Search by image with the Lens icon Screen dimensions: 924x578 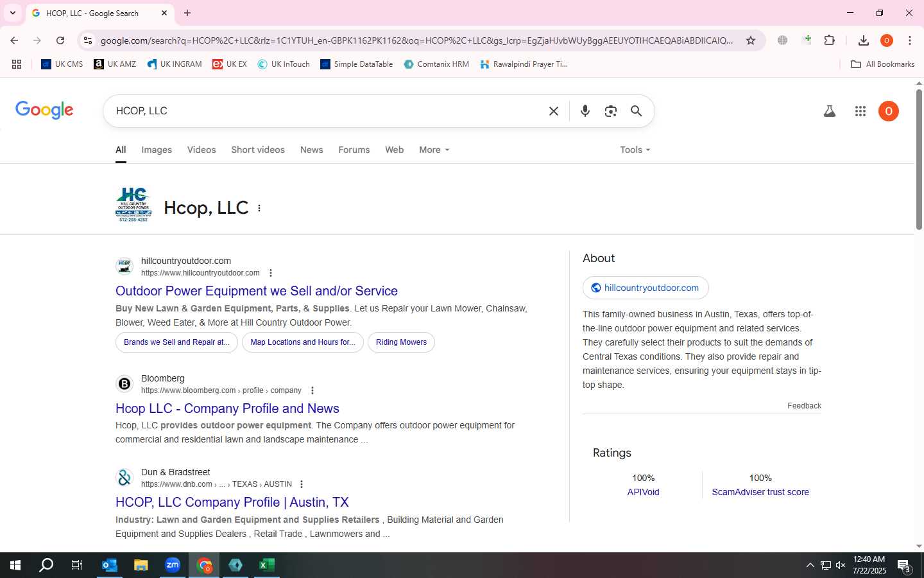coord(611,111)
